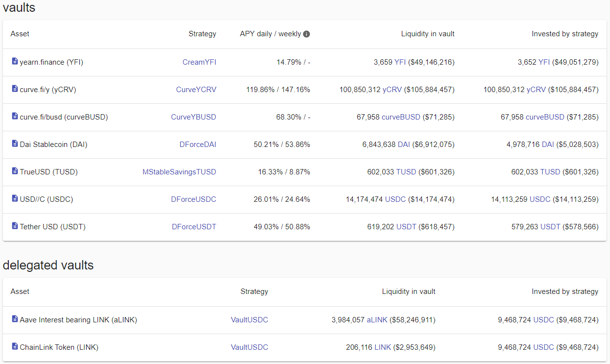This screenshot has height=364, width=610.
Task: Click the document icon beside USD//C (USDC)
Action: (15, 199)
